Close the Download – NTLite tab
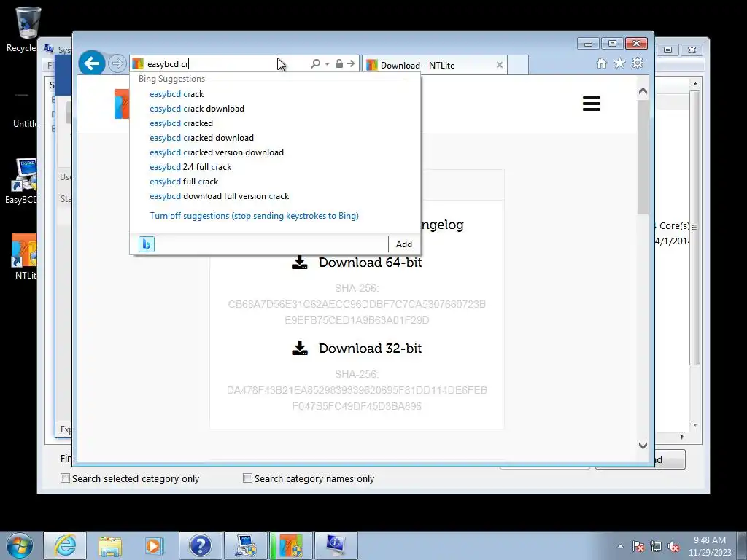The width and height of the screenshot is (747, 560). [499, 65]
